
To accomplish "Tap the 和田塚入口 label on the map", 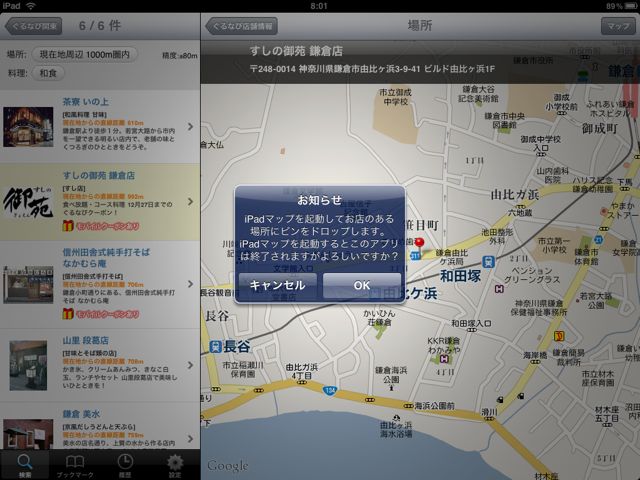I will point(471,324).
